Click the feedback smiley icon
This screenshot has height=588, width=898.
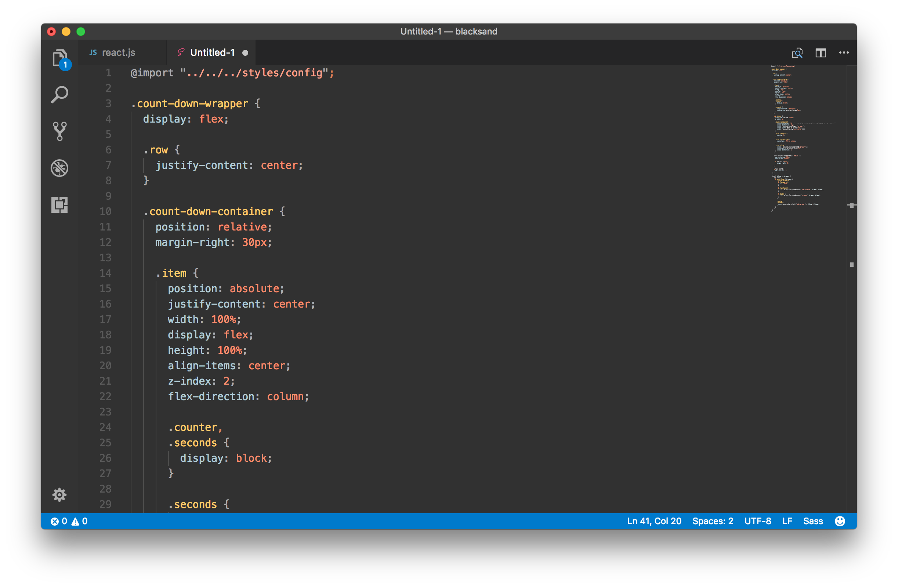[x=840, y=521]
